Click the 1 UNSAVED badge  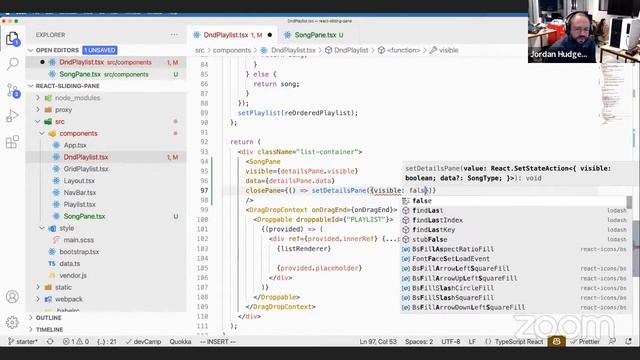[x=100, y=50]
